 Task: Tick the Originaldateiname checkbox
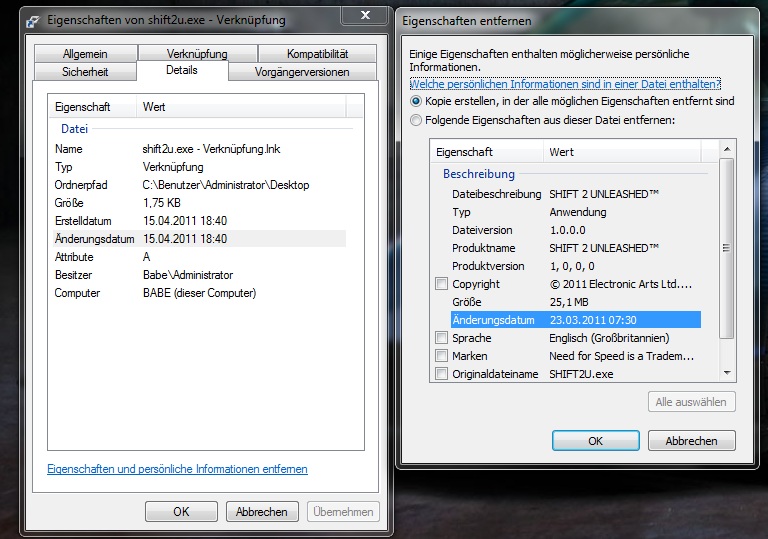click(x=441, y=374)
